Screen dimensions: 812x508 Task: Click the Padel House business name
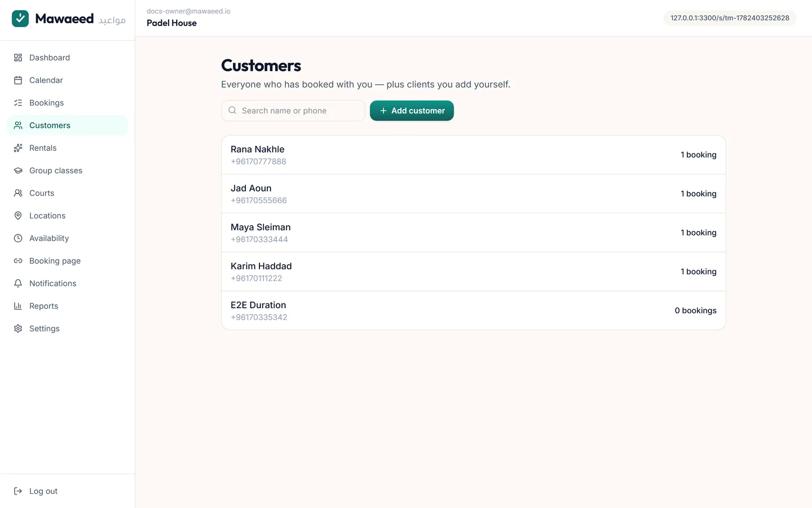pyautogui.click(x=171, y=23)
